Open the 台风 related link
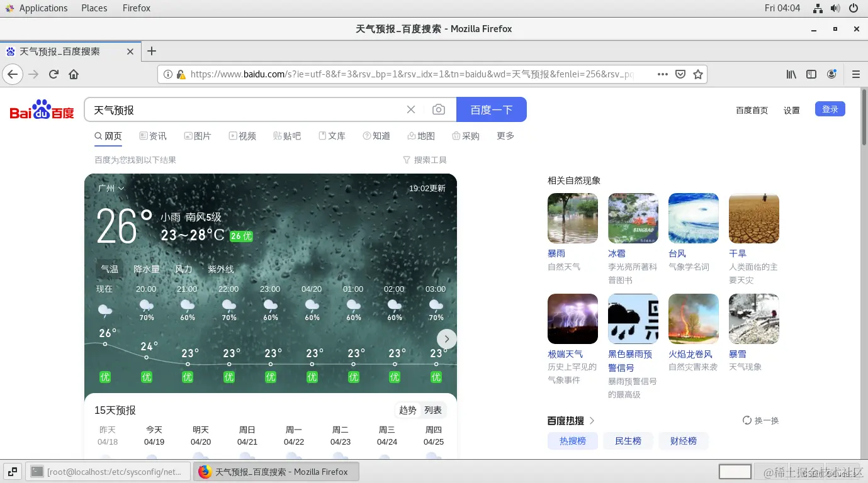The height and width of the screenshot is (483, 868). pyautogui.click(x=677, y=253)
